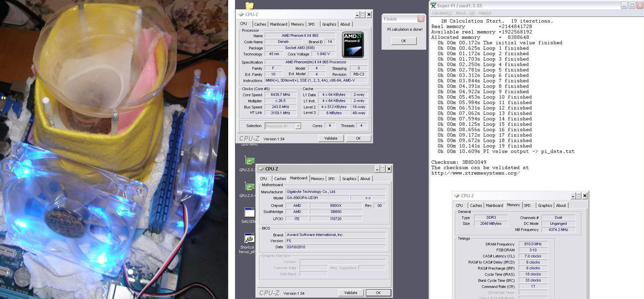Choose Caches tab in the Memory CPU-Z window
The image size is (644, 299).
point(476,205)
